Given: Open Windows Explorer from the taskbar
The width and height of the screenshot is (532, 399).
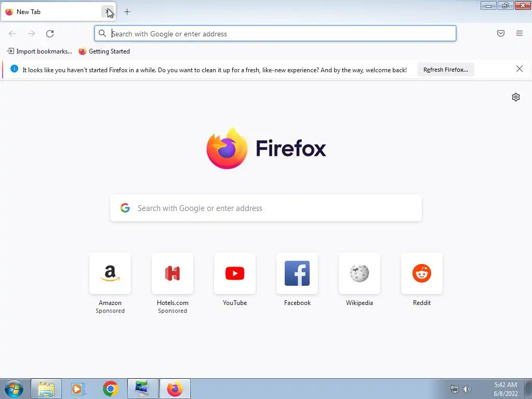Looking at the screenshot, I should [x=46, y=389].
